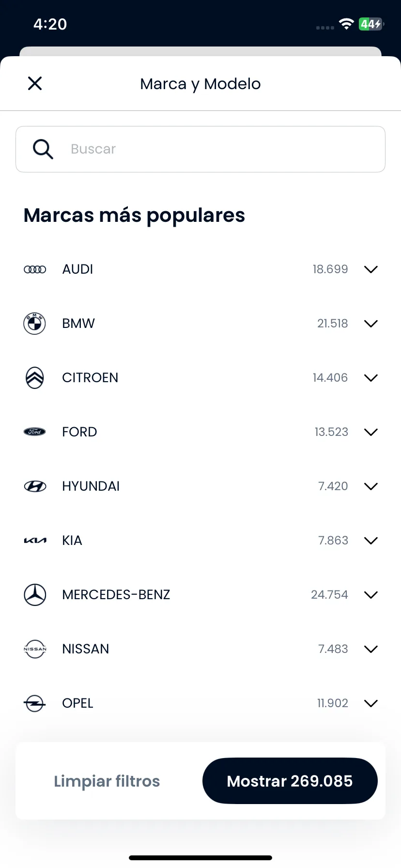Tap the Hyundai emblem icon

pyautogui.click(x=35, y=486)
